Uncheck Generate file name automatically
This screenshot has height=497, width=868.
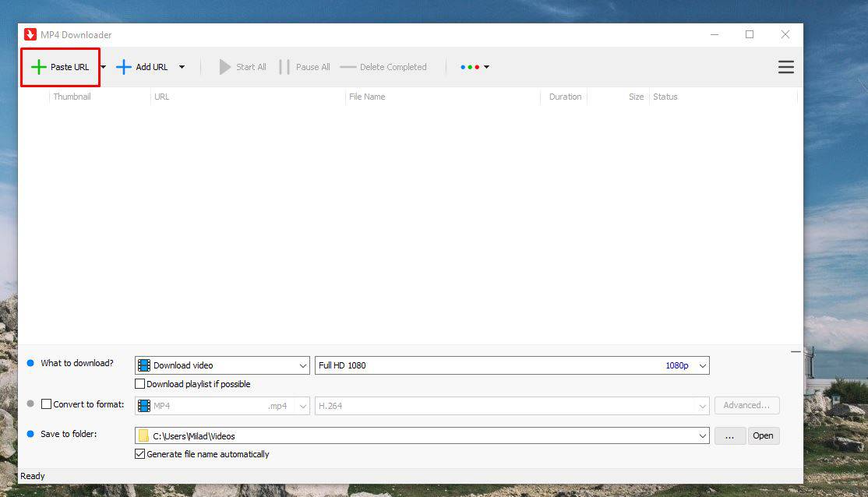tap(140, 454)
